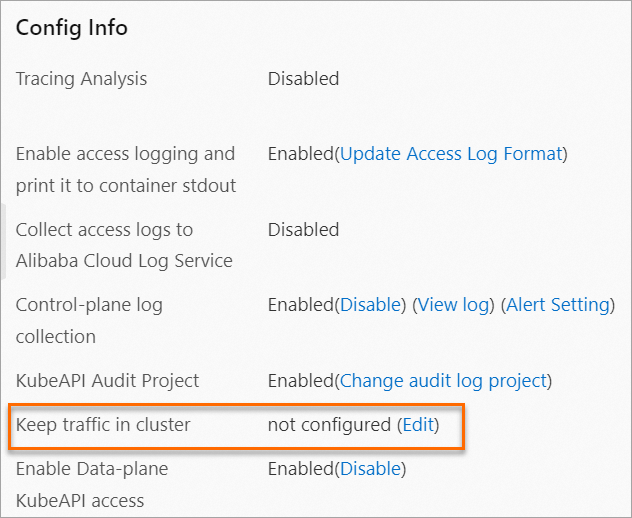Click Enabled status beside Update Access Log Format
The width and height of the screenshot is (632, 518).
click(x=300, y=154)
